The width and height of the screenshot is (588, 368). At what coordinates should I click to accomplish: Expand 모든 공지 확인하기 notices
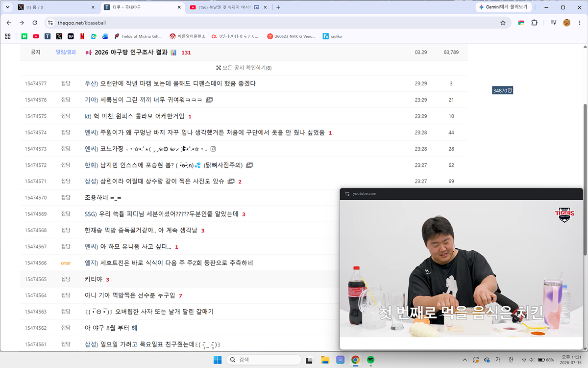pos(244,68)
